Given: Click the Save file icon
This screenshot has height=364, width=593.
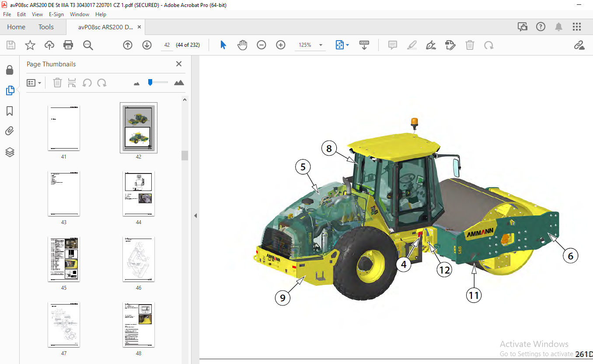Looking at the screenshot, I should [11, 45].
